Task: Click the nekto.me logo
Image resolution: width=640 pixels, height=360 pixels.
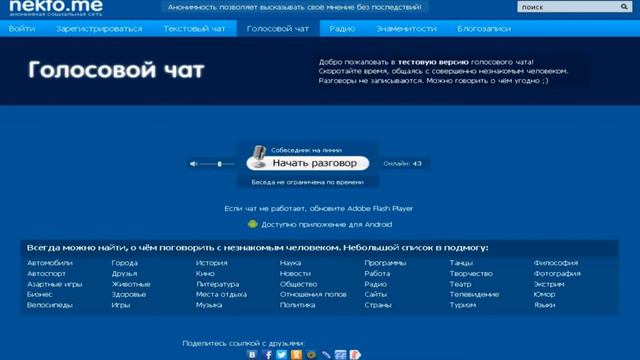Action: 56,8
